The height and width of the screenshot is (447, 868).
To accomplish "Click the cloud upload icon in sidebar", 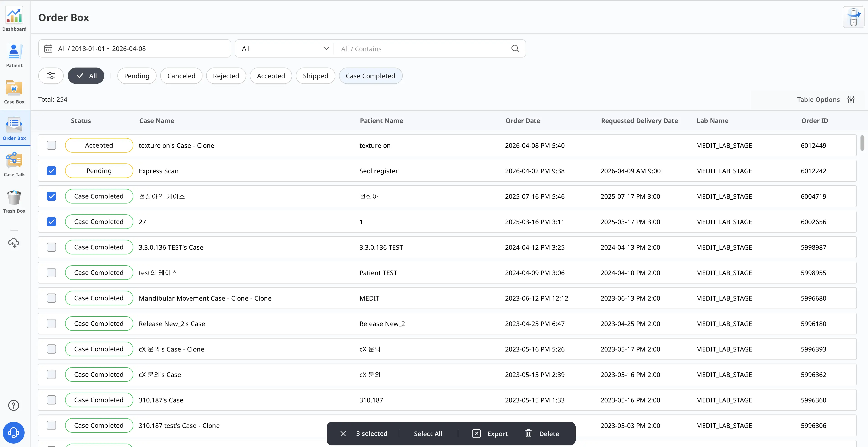I will click(x=14, y=243).
